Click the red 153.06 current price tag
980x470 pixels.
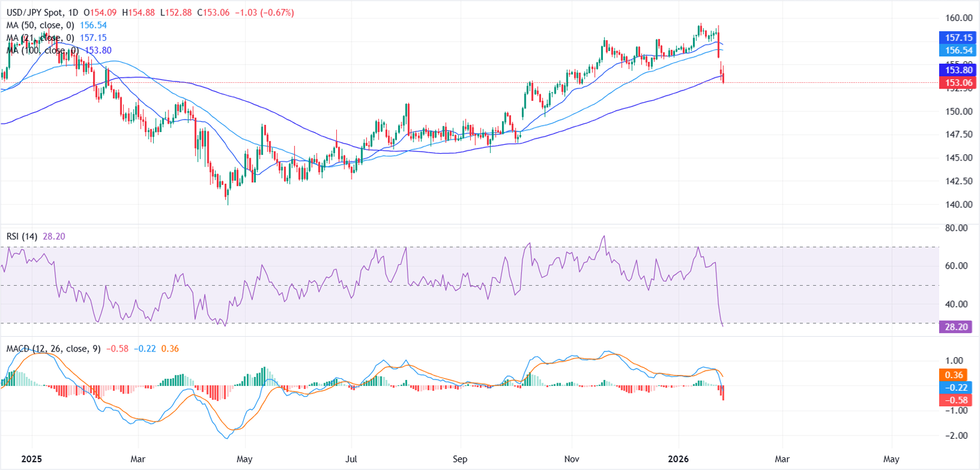(x=958, y=82)
